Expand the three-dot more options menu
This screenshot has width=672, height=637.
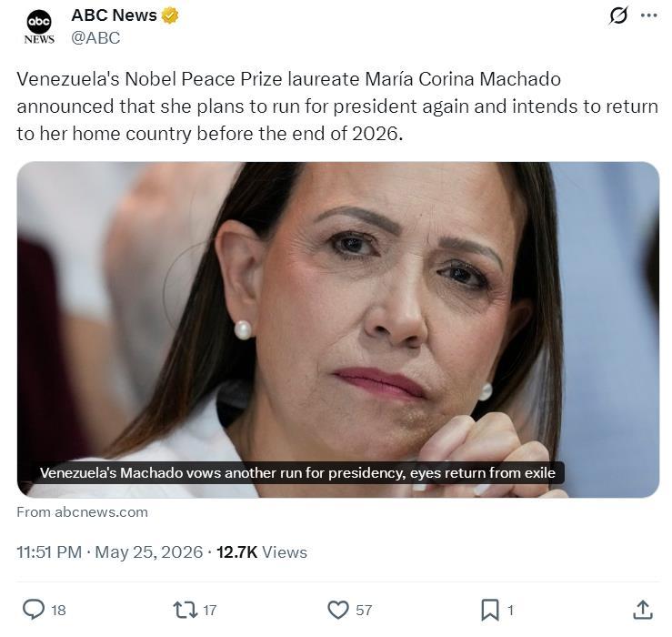click(x=649, y=15)
